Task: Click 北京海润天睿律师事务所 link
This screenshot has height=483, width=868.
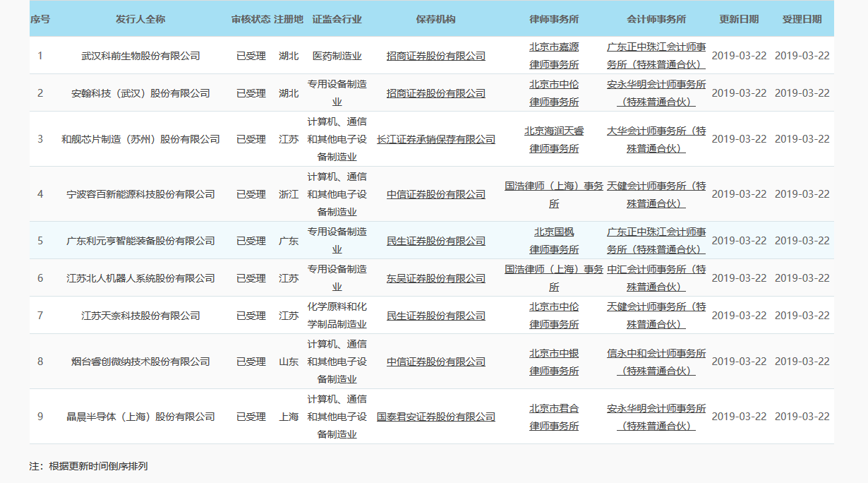Action: [x=554, y=139]
